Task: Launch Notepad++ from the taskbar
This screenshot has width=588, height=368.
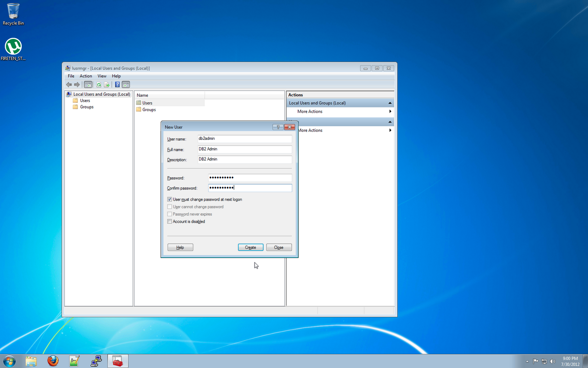Action: click(x=73, y=361)
